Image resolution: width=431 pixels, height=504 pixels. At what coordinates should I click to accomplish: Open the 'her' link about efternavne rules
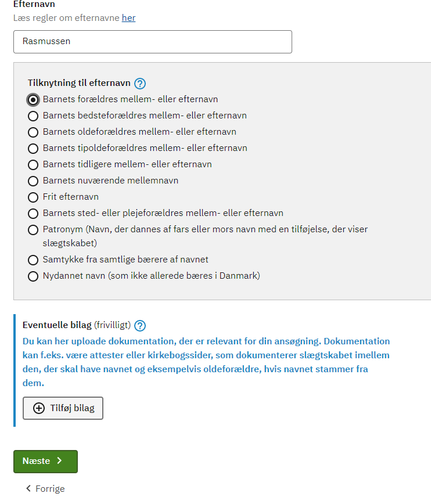point(128,18)
